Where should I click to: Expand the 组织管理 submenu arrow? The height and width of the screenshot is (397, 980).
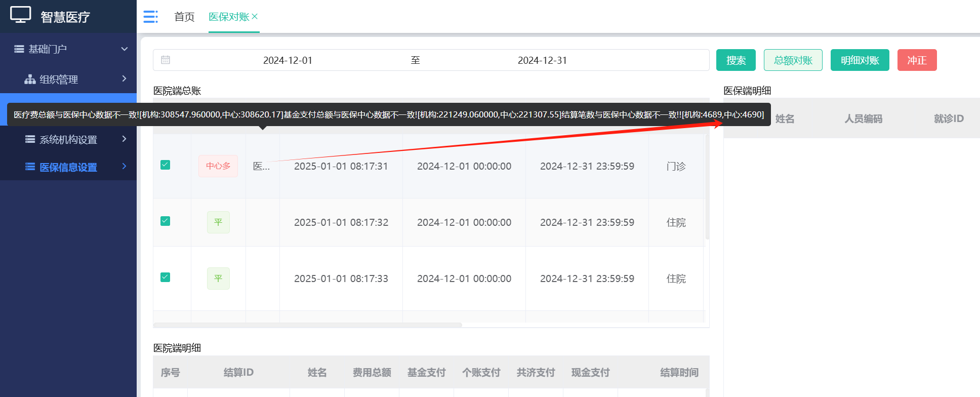(125, 78)
